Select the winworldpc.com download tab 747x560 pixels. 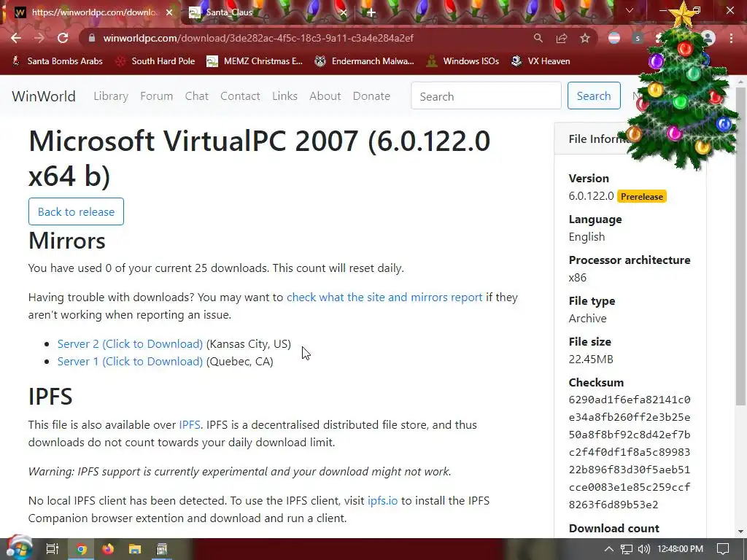click(93, 12)
